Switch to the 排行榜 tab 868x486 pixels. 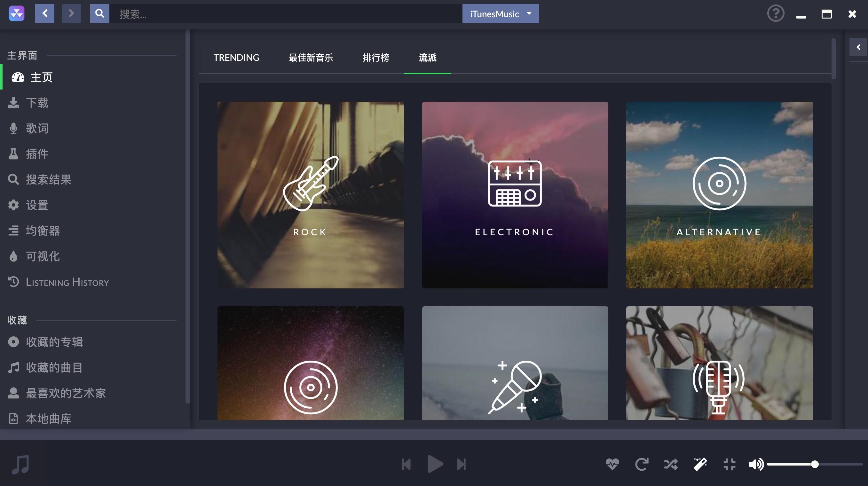[376, 58]
